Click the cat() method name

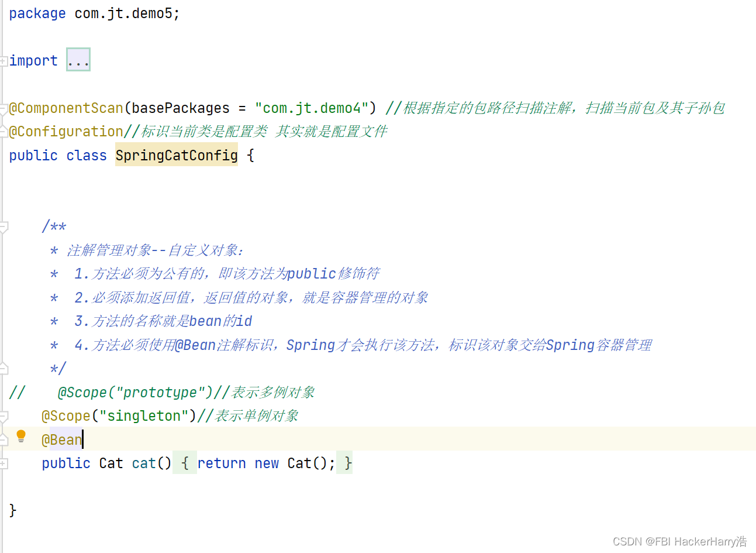point(144,463)
